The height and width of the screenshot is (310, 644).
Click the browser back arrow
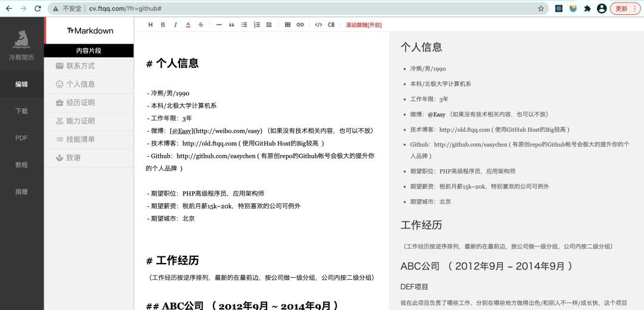coord(8,8)
